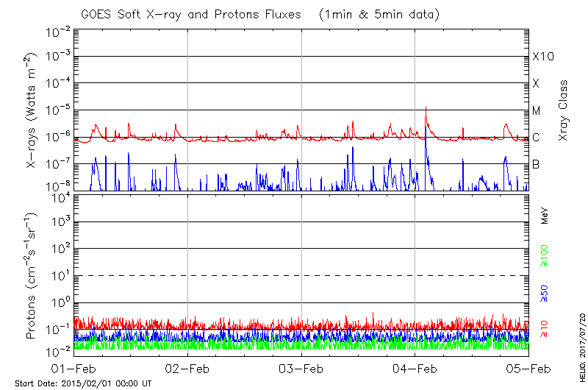Select the 05-Feb date tick label
Viewport: 588px width, 390px height.
coord(528,369)
